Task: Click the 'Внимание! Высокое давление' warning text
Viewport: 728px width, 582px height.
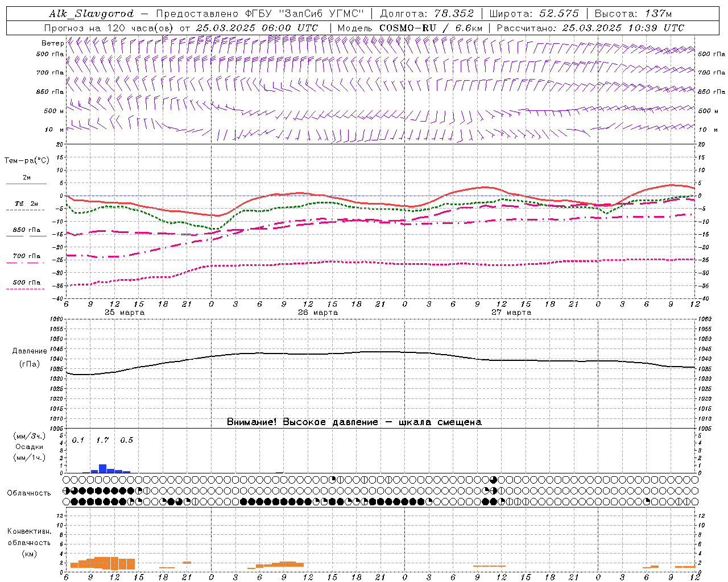Action: click(302, 422)
